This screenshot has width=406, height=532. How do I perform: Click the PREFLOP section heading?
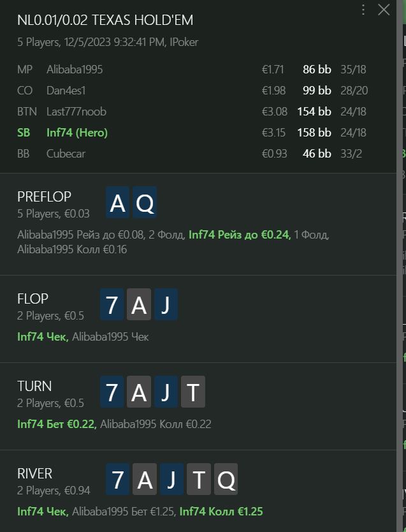(x=45, y=196)
